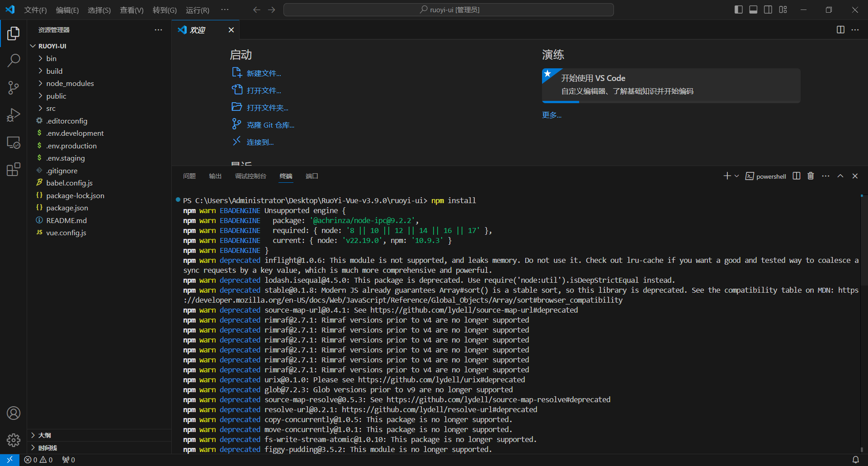This screenshot has height=466, width=868.
Task: Toggle secondary sidebar visibility
Action: (768, 10)
